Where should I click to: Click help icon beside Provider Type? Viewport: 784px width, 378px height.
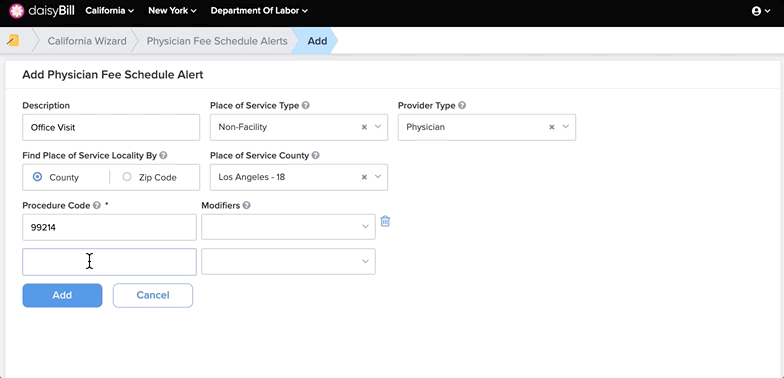pyautogui.click(x=462, y=106)
